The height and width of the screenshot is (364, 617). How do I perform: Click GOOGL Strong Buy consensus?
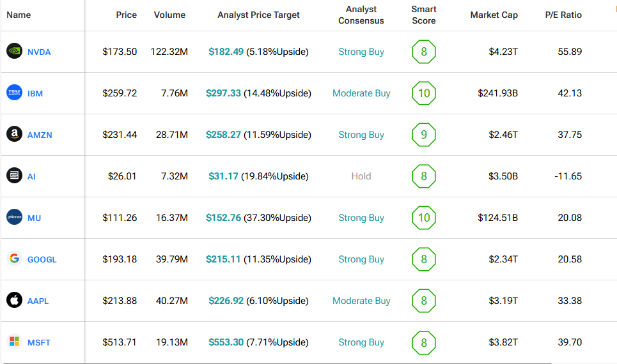[x=361, y=259]
